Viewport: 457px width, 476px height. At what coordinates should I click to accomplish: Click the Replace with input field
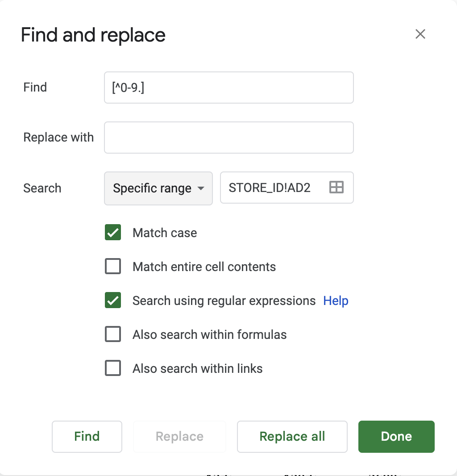[229, 138]
